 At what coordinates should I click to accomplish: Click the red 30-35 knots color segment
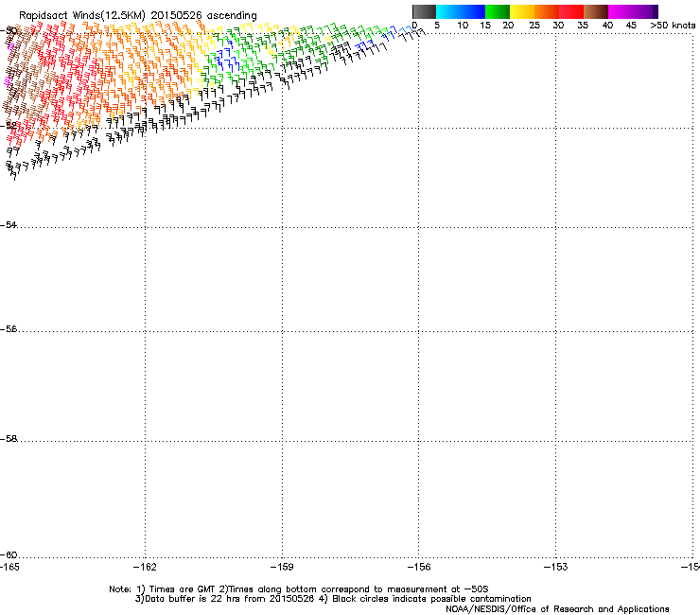[571, 11]
